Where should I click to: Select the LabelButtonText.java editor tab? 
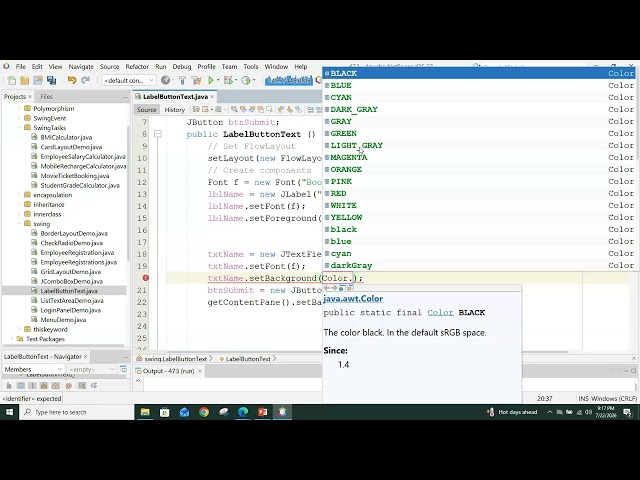click(175, 97)
